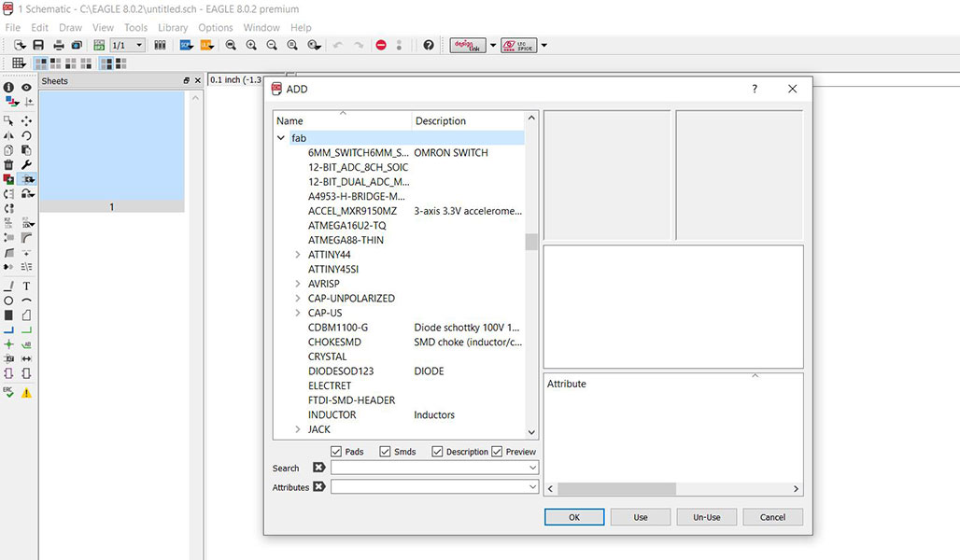960x560 pixels.
Task: Clear the Search field with its X icon
Action: (318, 468)
